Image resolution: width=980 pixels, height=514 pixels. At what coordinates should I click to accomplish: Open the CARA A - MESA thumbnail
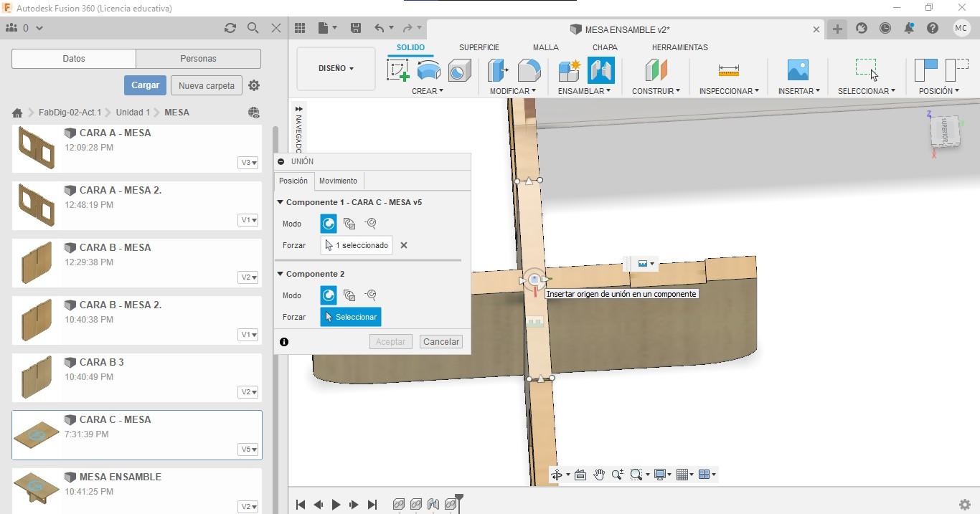[x=37, y=148]
